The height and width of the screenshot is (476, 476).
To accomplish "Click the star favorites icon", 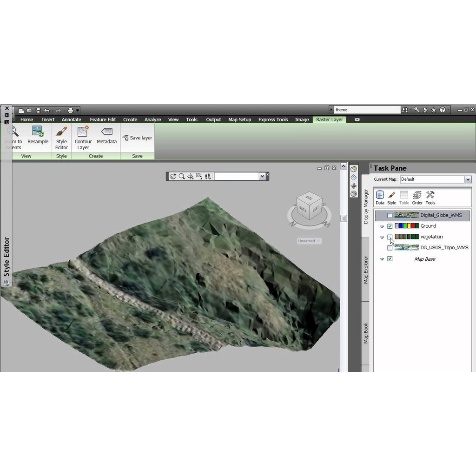I will pos(434,110).
